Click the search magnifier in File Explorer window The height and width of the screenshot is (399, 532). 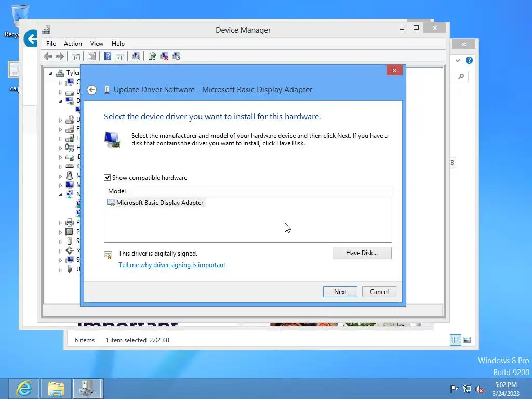point(461,77)
